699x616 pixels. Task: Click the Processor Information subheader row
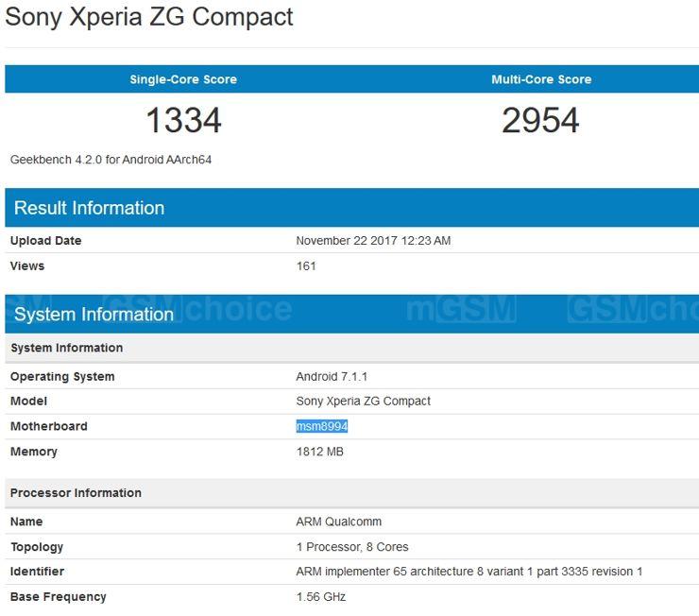click(x=351, y=493)
